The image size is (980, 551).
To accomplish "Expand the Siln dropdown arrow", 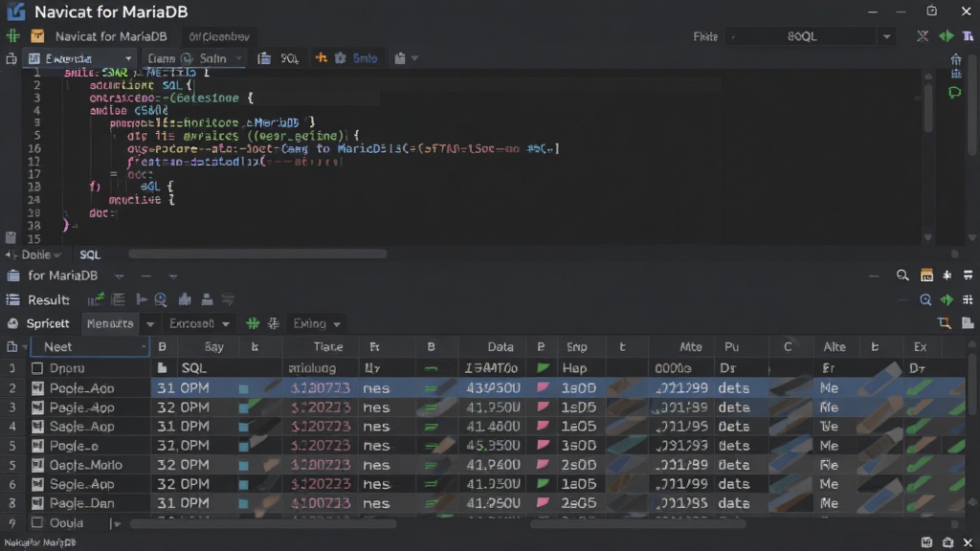I will click(238, 58).
